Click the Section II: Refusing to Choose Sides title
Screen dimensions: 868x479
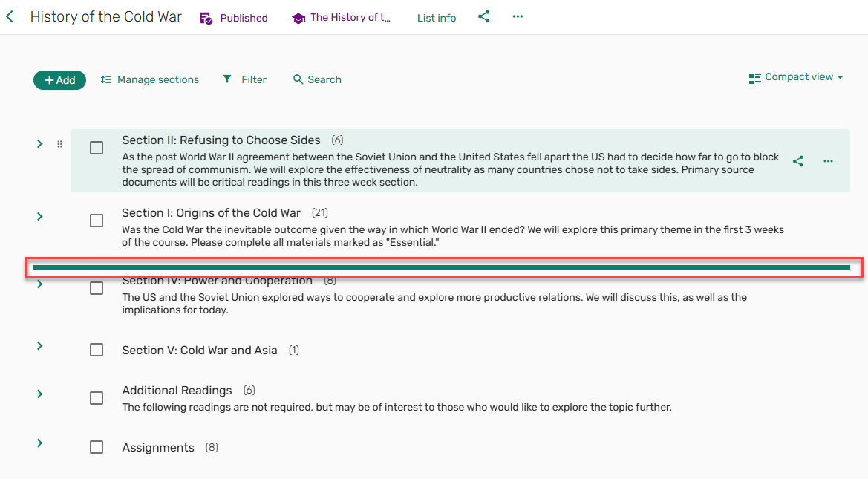(221, 140)
